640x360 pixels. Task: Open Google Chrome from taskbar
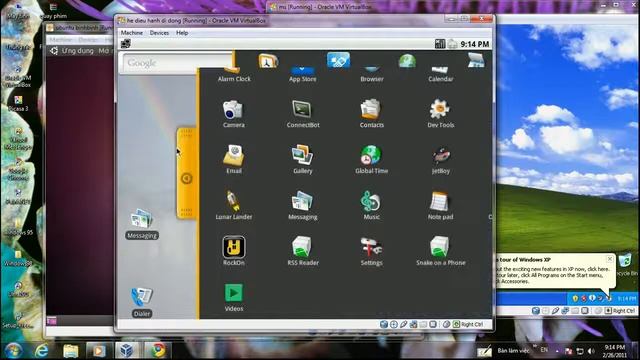coord(158,350)
